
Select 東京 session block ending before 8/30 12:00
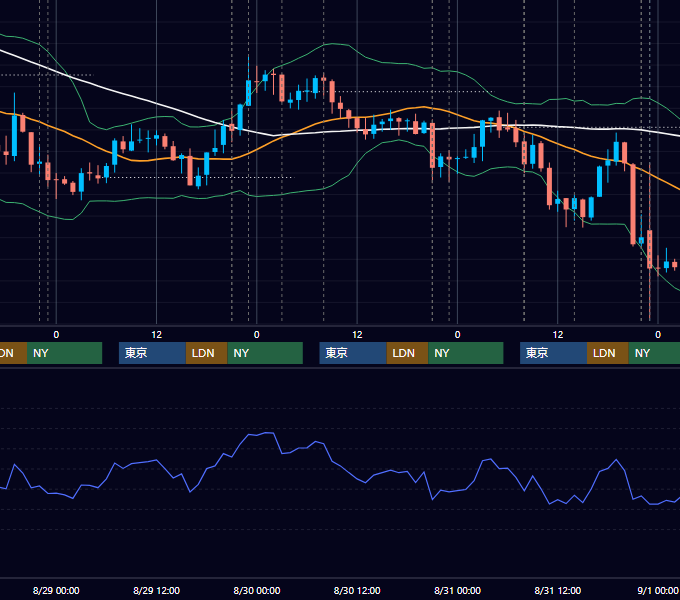point(353,353)
